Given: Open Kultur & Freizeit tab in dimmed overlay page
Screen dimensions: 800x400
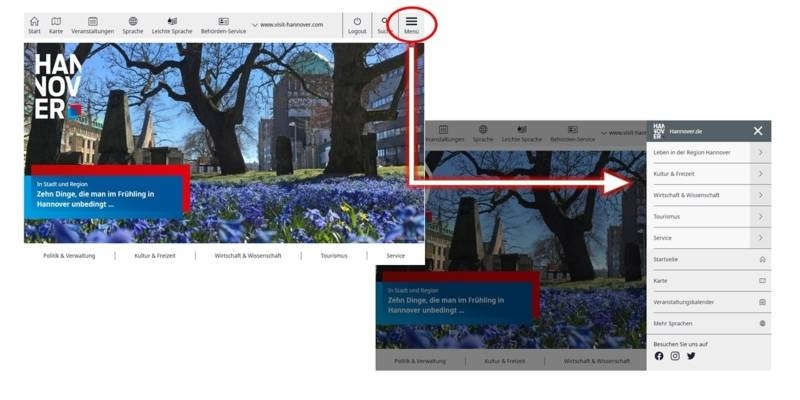Looking at the screenshot, I should coord(505,361).
